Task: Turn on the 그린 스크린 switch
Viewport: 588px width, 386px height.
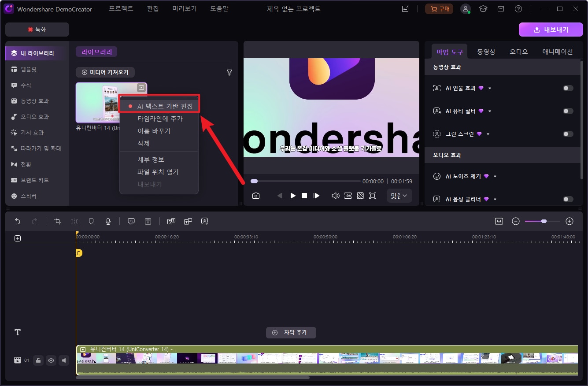Action: click(x=568, y=134)
